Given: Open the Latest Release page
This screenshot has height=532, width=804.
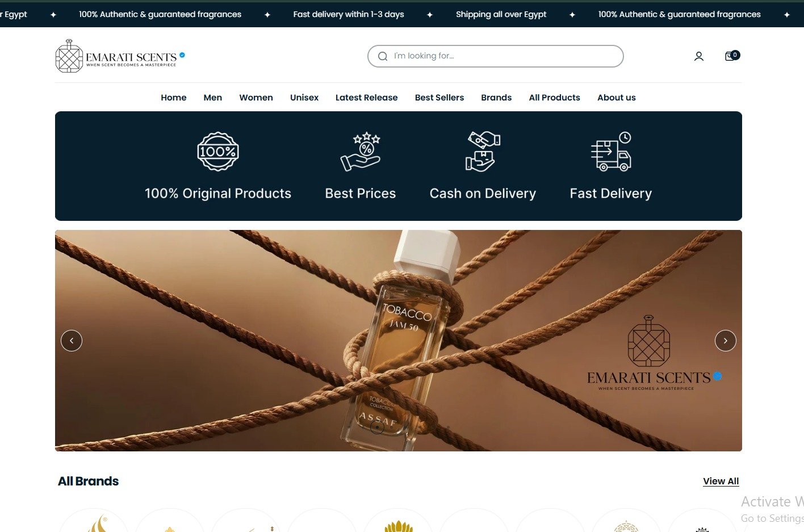Looking at the screenshot, I should pyautogui.click(x=366, y=98).
